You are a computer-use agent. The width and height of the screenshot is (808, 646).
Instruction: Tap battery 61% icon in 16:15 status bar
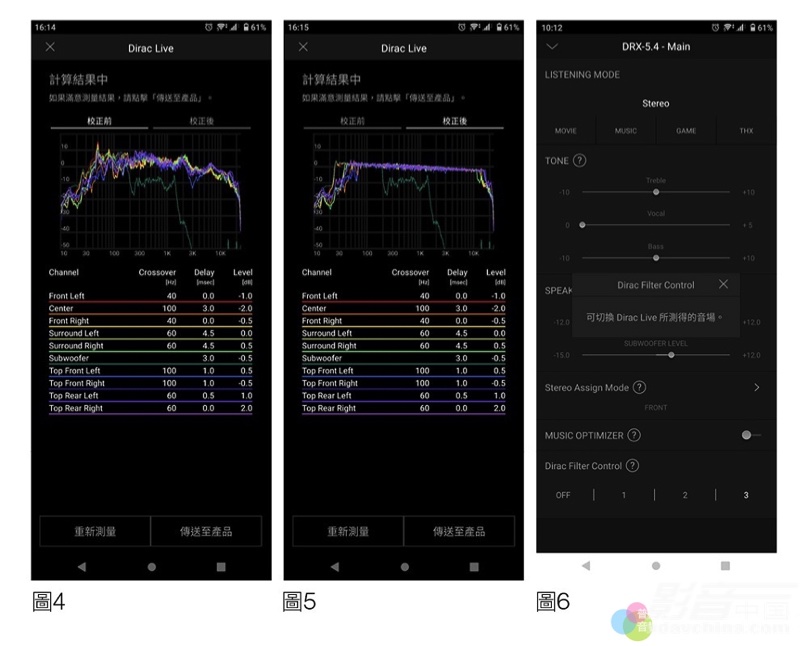pyautogui.click(x=499, y=27)
